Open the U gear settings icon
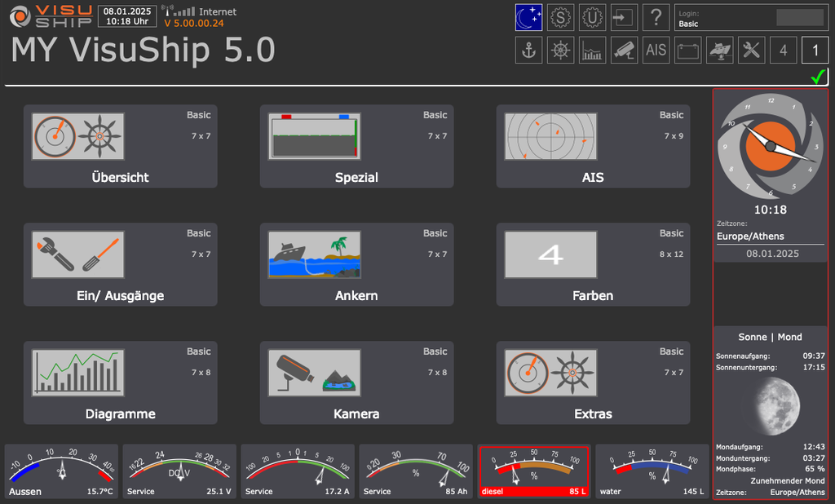This screenshot has height=504, width=835. 592,18
